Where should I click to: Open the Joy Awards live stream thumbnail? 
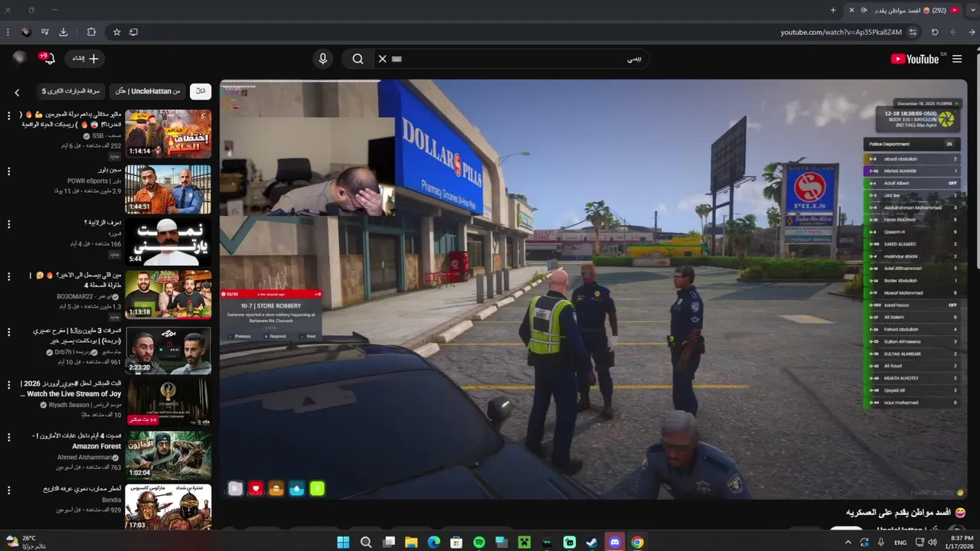168,403
